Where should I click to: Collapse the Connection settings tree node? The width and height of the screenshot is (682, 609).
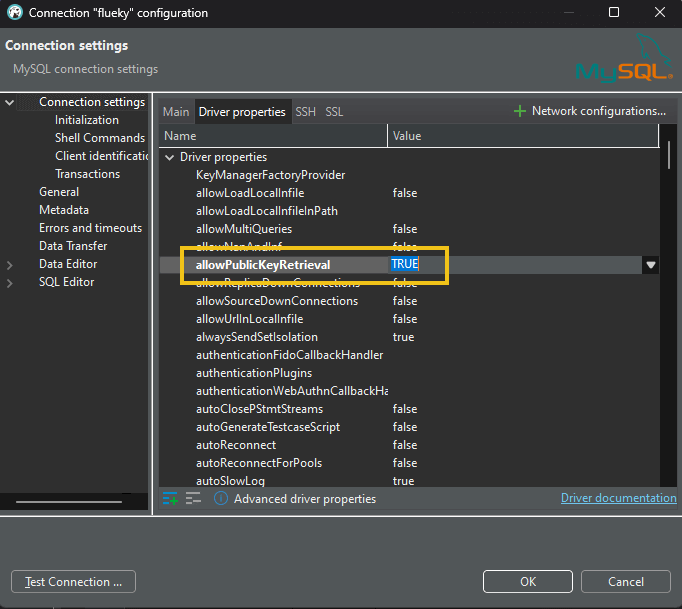[x=10, y=102]
